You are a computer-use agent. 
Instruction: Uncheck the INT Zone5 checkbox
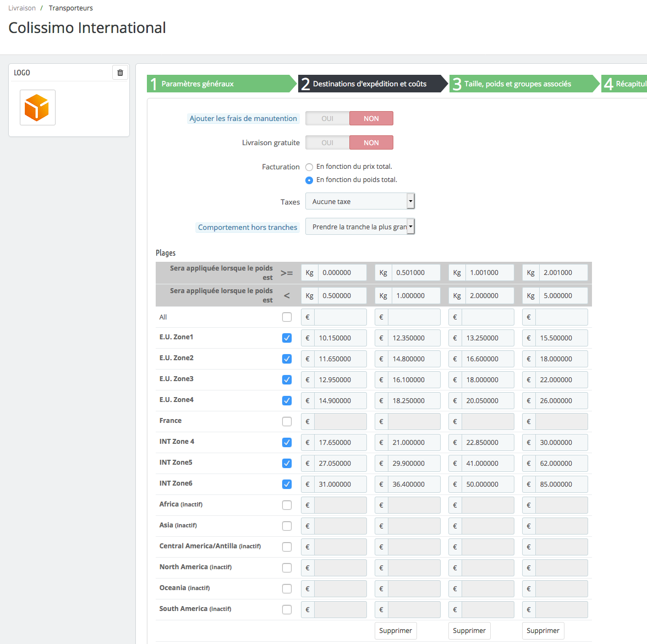coord(287,463)
